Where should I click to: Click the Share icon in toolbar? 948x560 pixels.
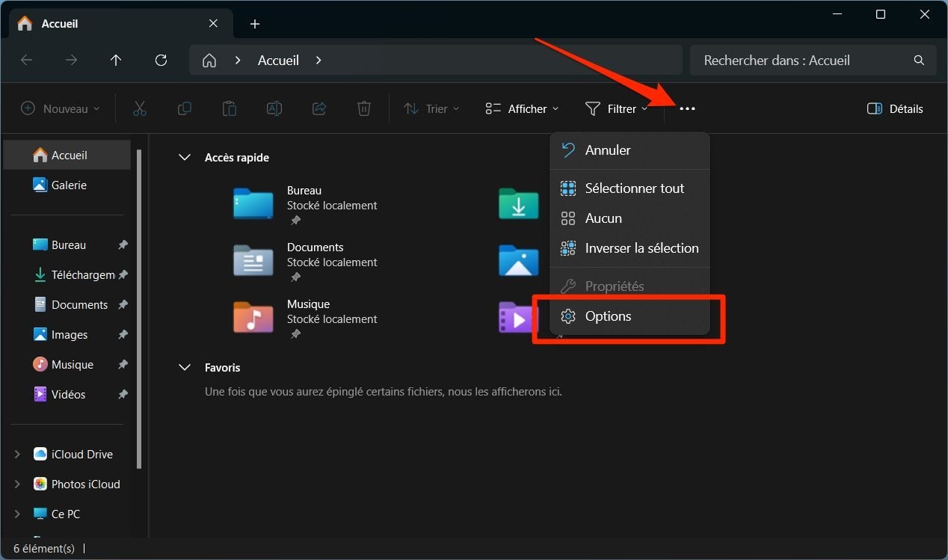(x=319, y=108)
